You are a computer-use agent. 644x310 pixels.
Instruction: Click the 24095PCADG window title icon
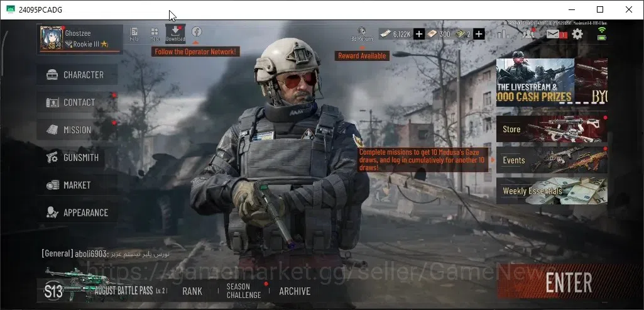pos(11,9)
